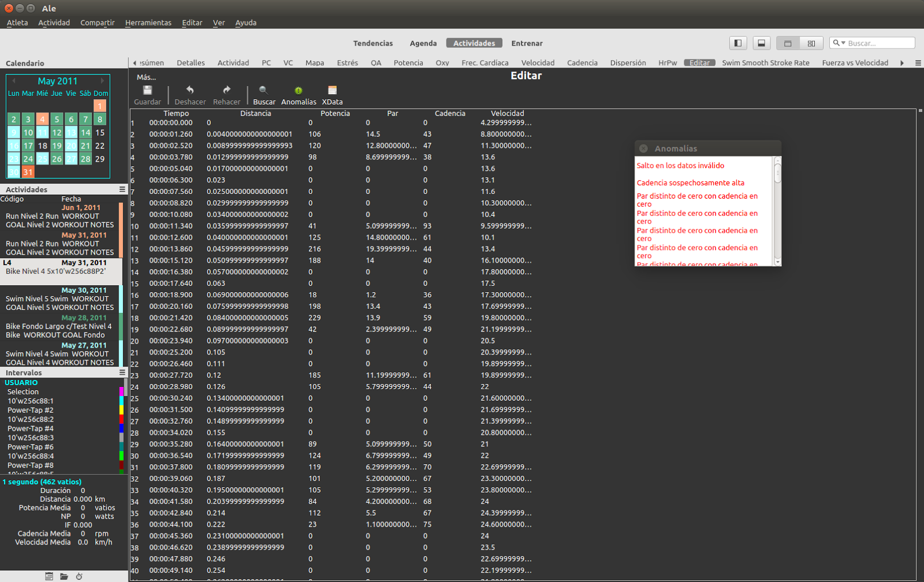The width and height of the screenshot is (924, 582).
Task: Click the Deshacer undo arrow
Action: [189, 90]
